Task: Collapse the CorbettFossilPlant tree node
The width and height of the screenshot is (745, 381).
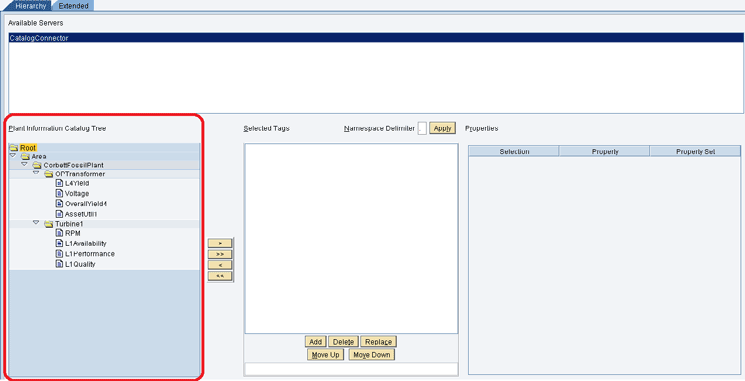Action: [x=24, y=164]
